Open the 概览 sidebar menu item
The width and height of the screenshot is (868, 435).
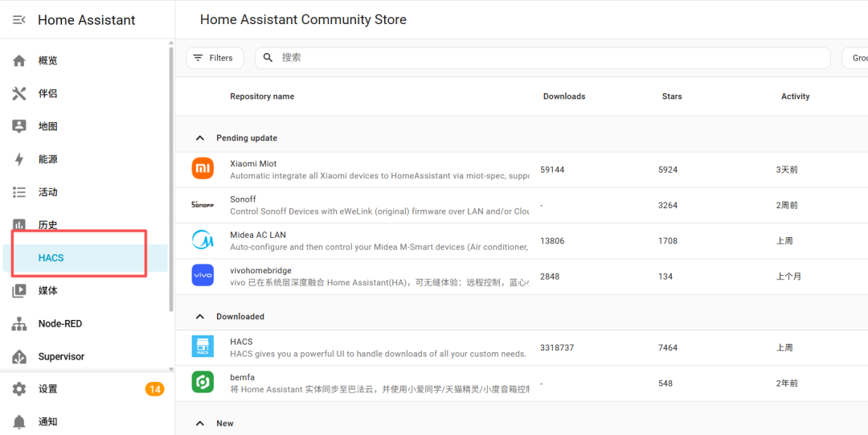pos(85,60)
